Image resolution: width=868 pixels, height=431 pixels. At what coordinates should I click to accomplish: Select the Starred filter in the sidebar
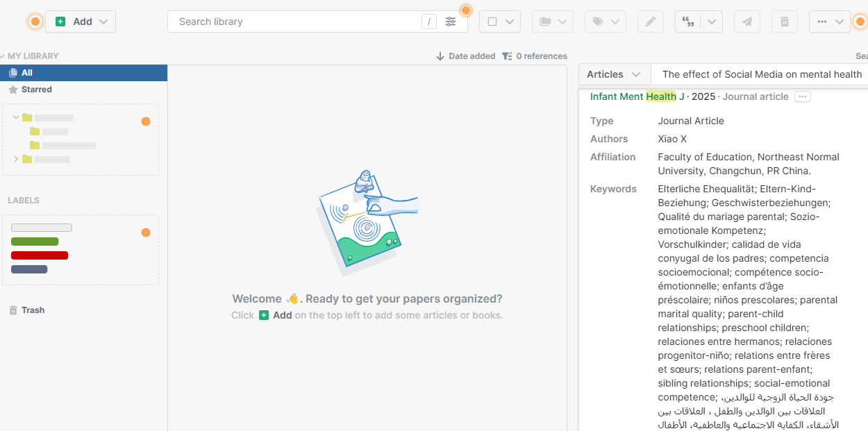point(37,89)
